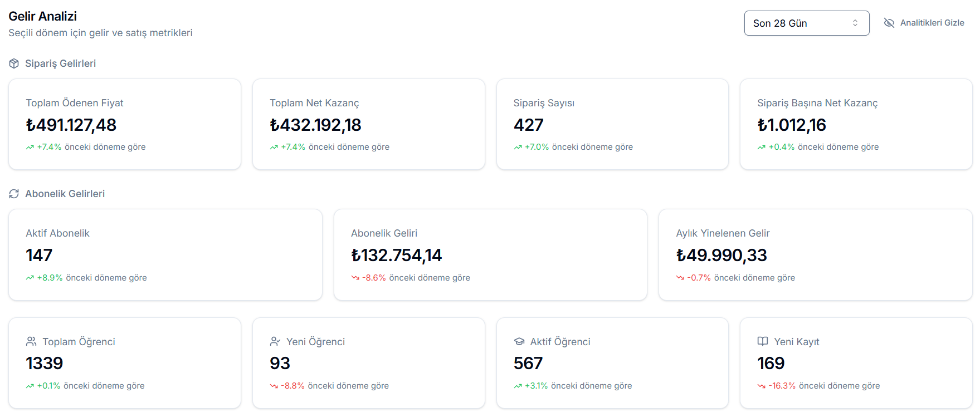Click the Aktif Abonelik card showing 147

coord(165,254)
